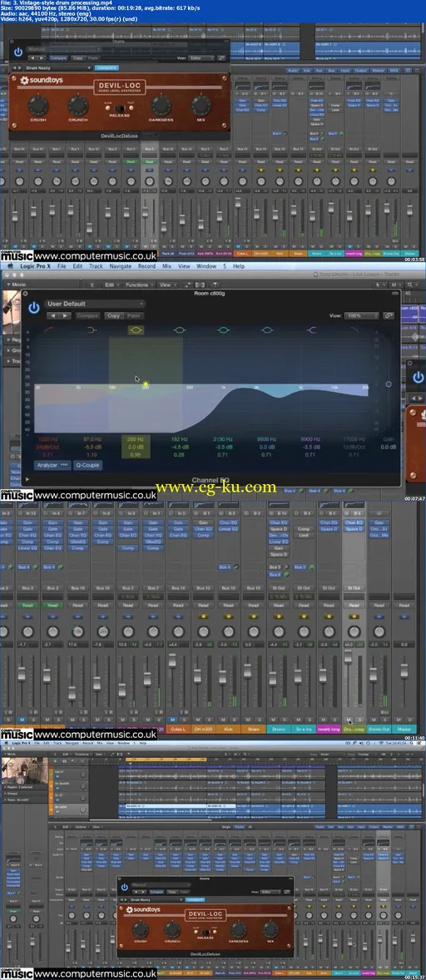
Task: Click the Crush knob in first-frame Devil-Loc
Action: [x=38, y=106]
